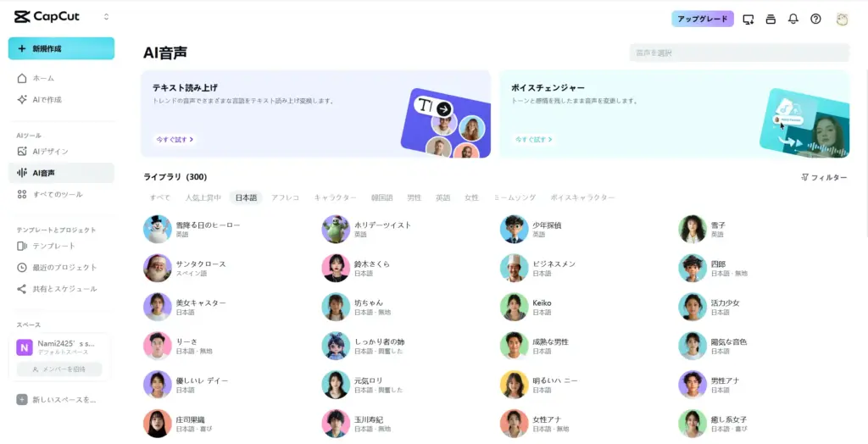Click the 音声を選択 search field
868x444 pixels.
pos(738,53)
